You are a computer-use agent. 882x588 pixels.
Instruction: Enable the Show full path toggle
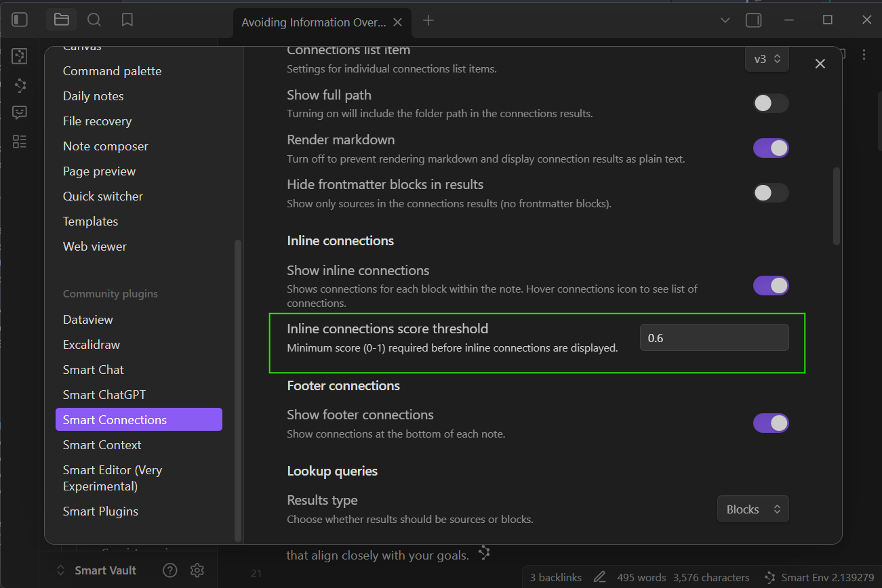tap(771, 104)
